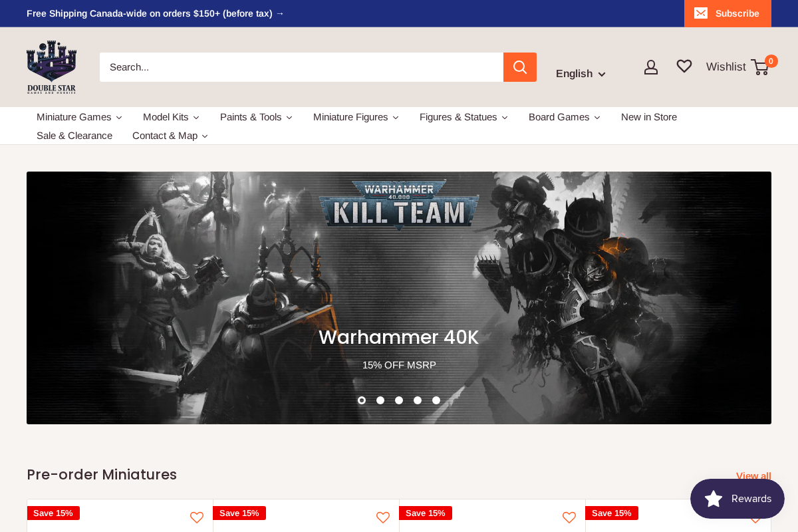Click the envelope icon beside Subscribe

point(702,13)
